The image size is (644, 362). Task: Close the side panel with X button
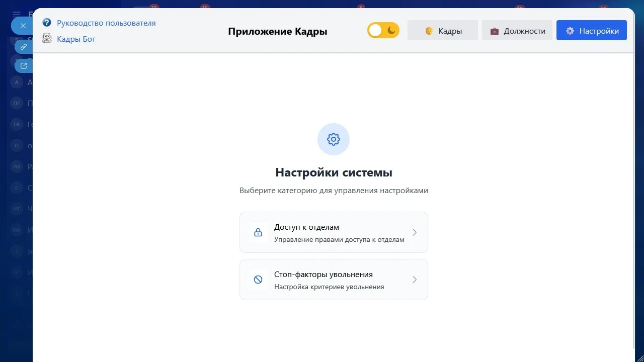[23, 26]
